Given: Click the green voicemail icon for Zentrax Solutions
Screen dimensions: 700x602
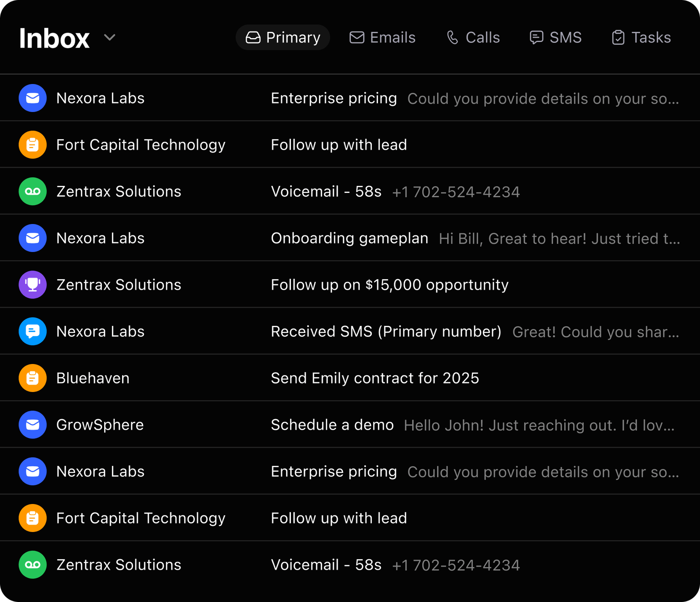Looking at the screenshot, I should (x=32, y=191).
